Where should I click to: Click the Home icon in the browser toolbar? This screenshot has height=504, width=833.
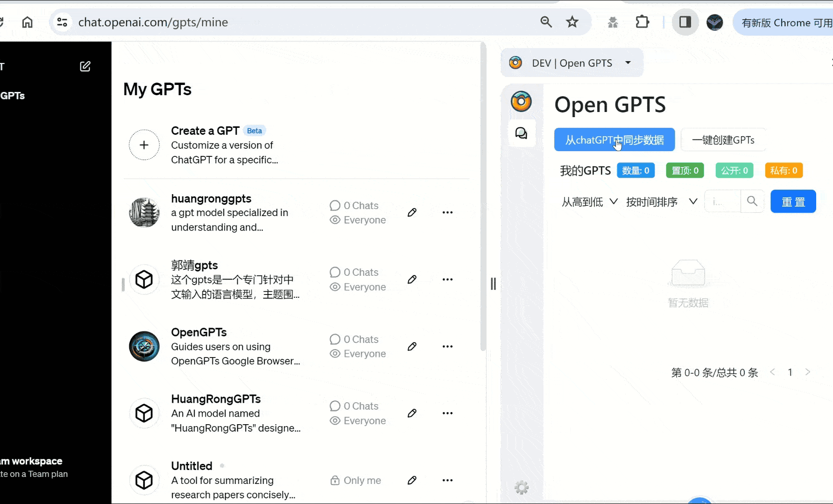point(27,22)
